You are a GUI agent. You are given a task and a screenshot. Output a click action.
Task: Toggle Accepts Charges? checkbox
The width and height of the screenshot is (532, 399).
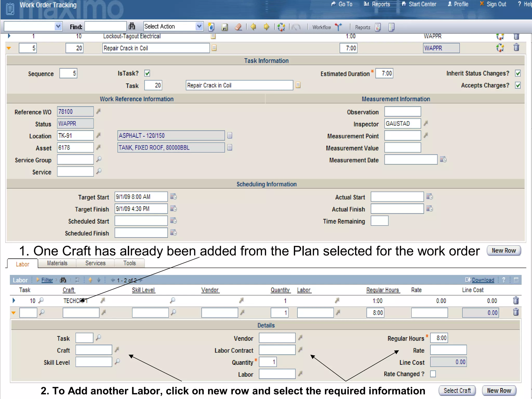[518, 85]
